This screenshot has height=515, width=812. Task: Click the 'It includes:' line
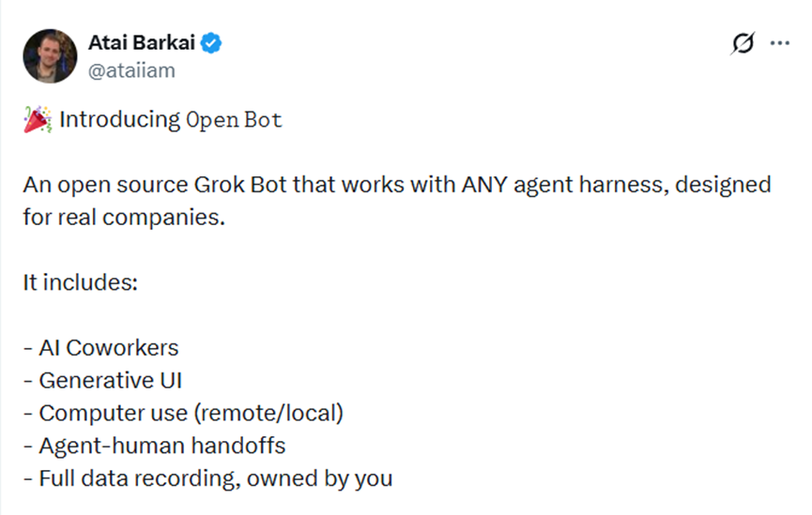(81, 282)
